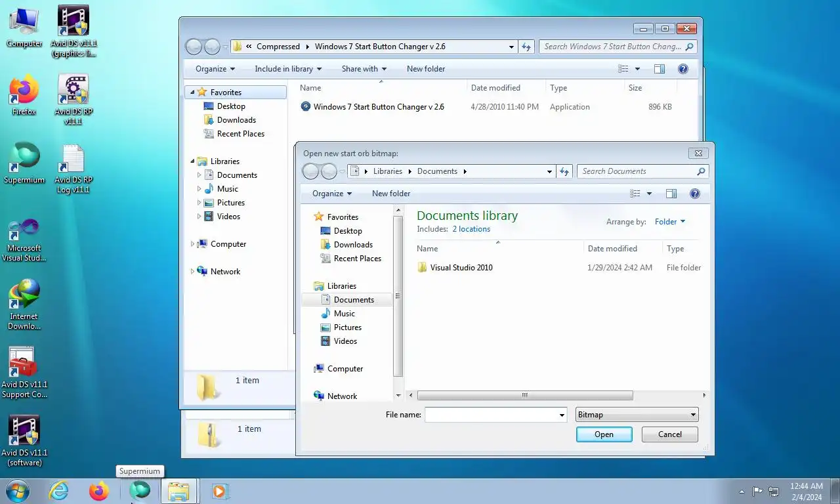840x504 pixels.
Task: Click the Open button
Action: (604, 434)
